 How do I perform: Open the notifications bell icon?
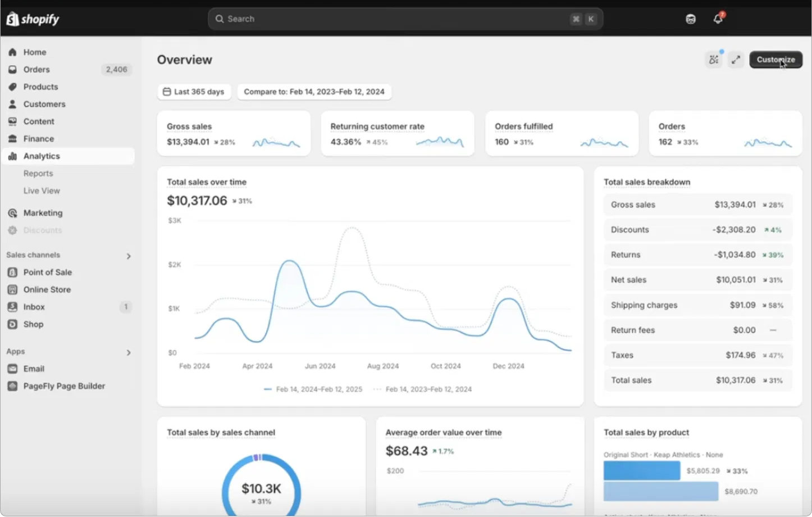(x=718, y=19)
